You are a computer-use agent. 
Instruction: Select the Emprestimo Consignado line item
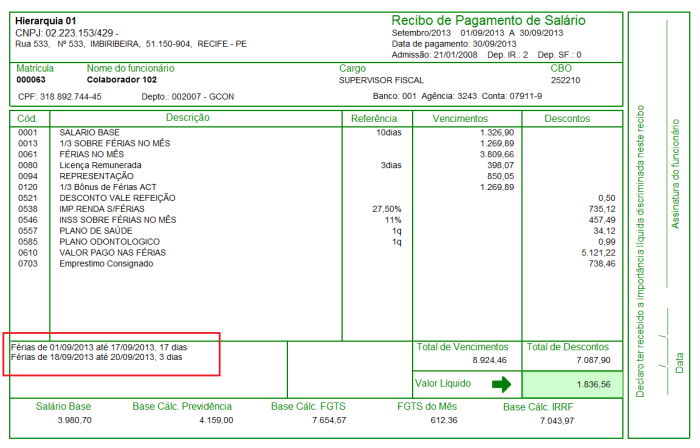[x=106, y=263]
